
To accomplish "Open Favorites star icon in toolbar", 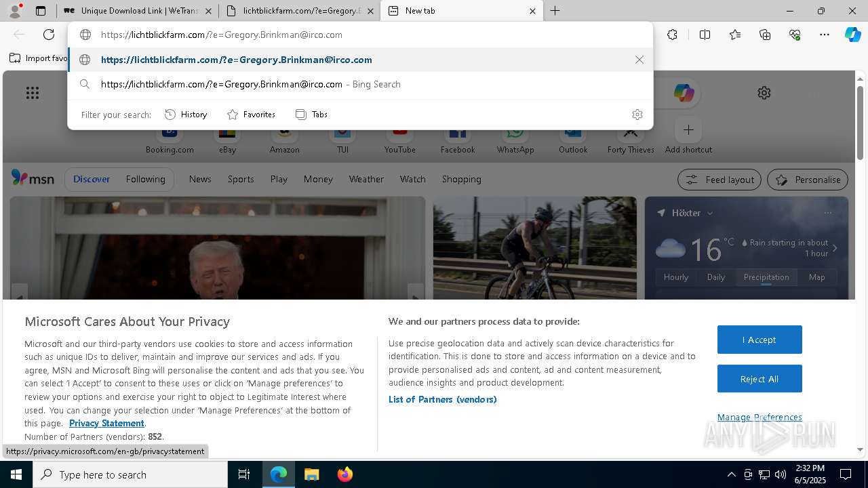I will click(x=735, y=35).
